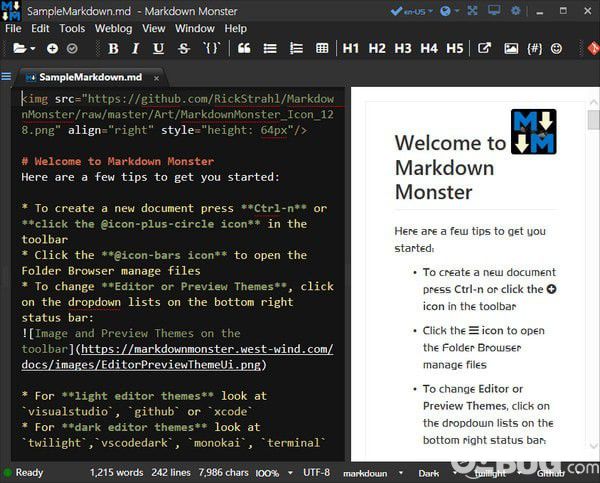Expand dropdown arrow beside globe icon

tap(457, 11)
